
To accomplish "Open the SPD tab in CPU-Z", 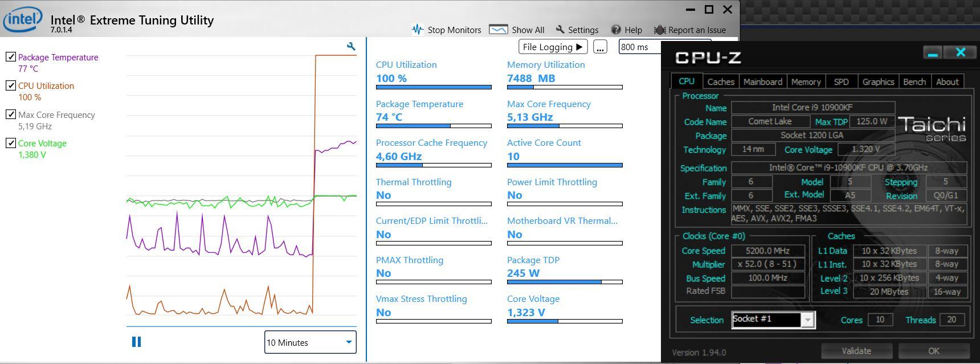I will (841, 82).
